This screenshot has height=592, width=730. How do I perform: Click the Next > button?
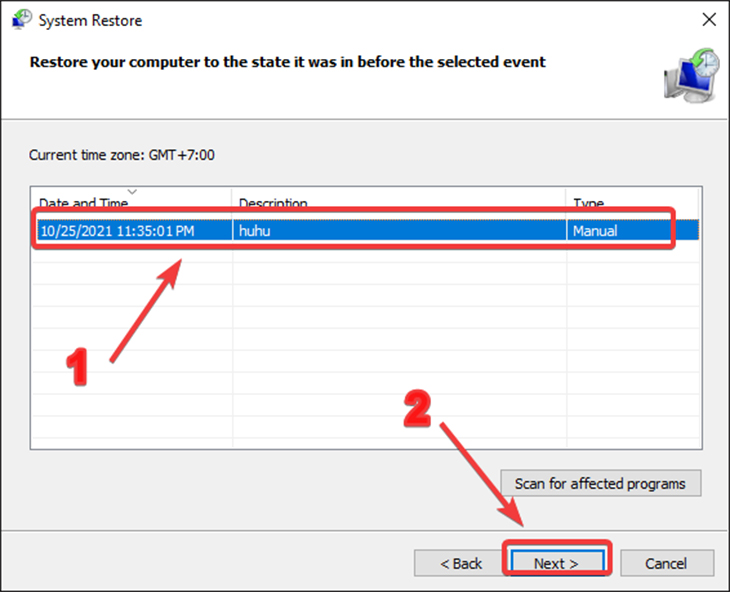coord(557,563)
